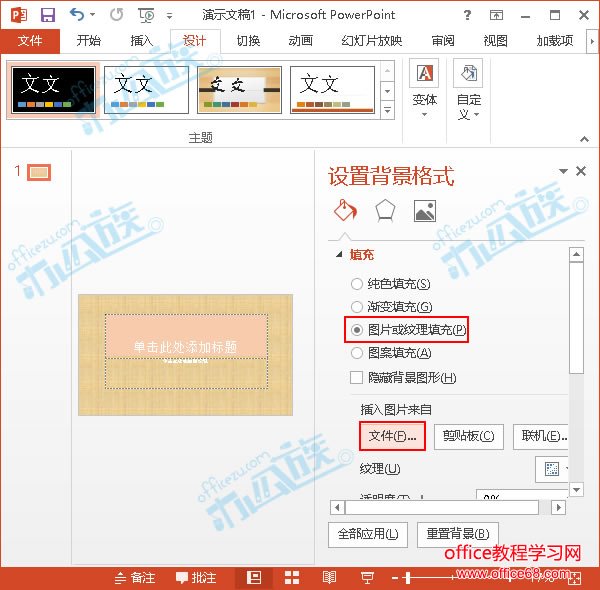Screen dimensions: 600x590
Task: Switch to Slide Sorter view
Action: click(292, 578)
